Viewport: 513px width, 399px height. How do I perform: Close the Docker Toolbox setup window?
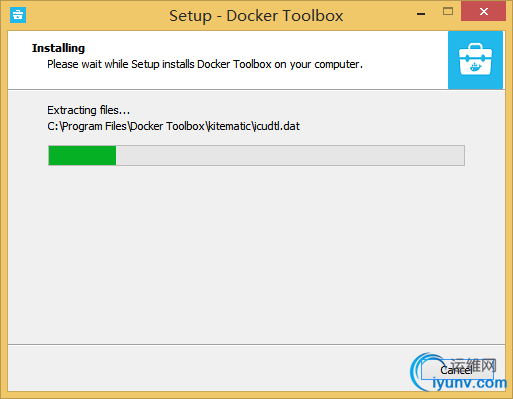pos(483,12)
